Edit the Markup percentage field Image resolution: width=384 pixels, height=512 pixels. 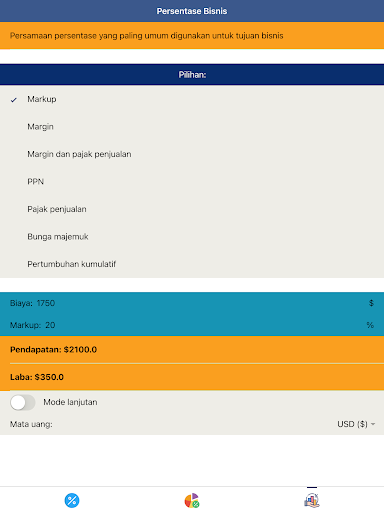pyautogui.click(x=192, y=325)
